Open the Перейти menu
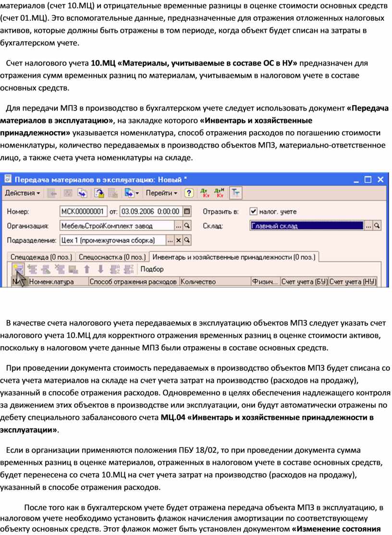This screenshot has height=535, width=392. 161,193
